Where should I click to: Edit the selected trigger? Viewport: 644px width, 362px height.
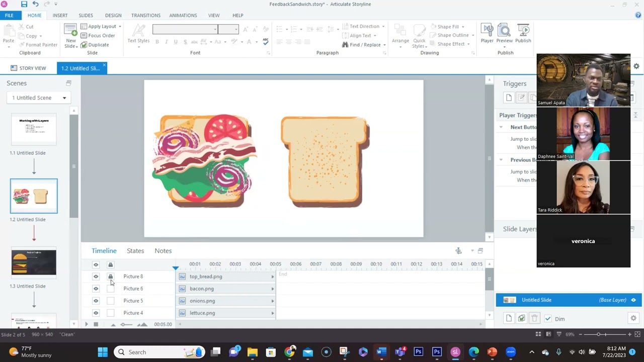(x=521, y=98)
